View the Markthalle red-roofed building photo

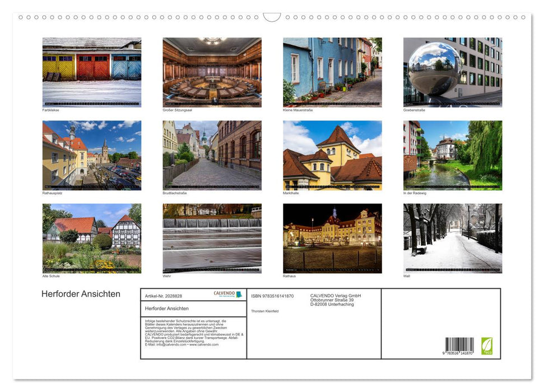tap(332, 154)
